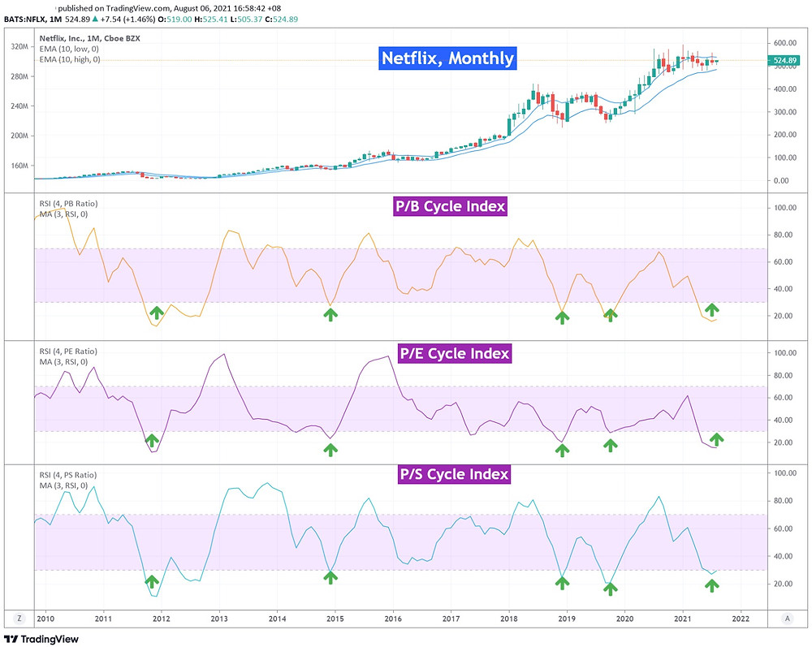The width and height of the screenshot is (812, 647).
Task: Click the O:519.00 open value in header
Action: 175,19
